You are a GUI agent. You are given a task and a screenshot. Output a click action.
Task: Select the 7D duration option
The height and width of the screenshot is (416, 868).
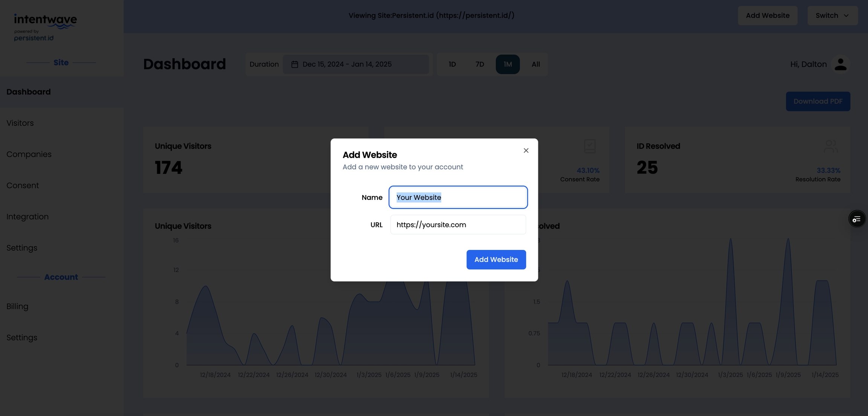(x=480, y=64)
